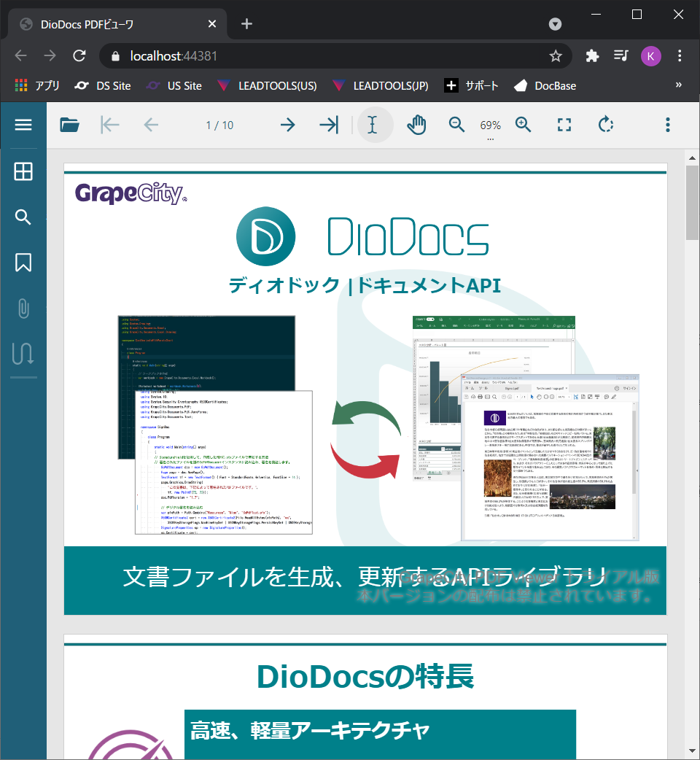The image size is (700, 760).
Task: Click the scrollbar down arrow
Action: pos(692,752)
